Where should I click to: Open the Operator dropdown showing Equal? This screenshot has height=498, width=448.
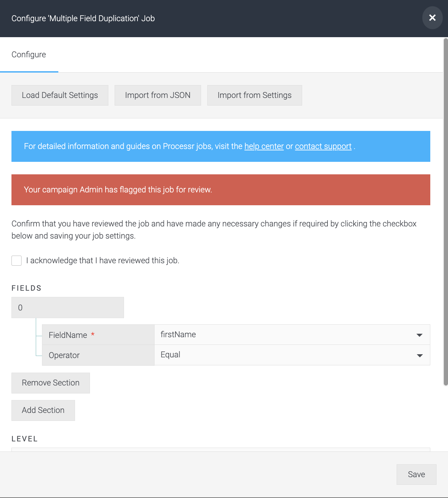pos(292,355)
